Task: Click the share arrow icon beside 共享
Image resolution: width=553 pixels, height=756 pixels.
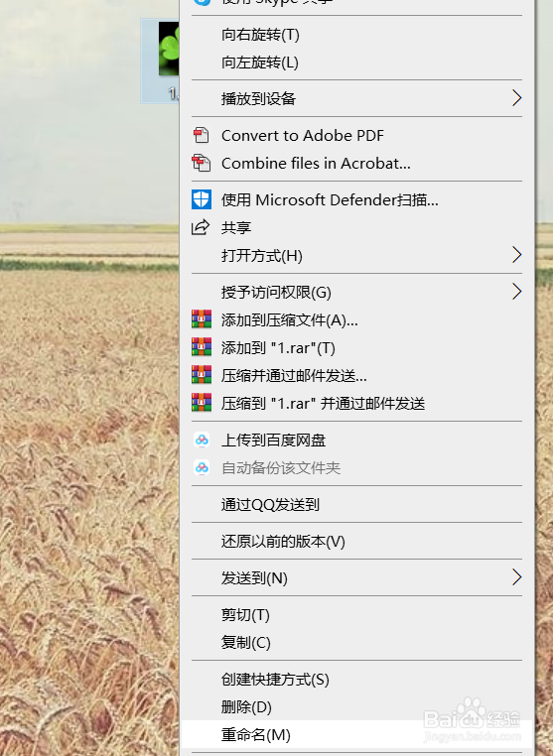Action: 201,227
